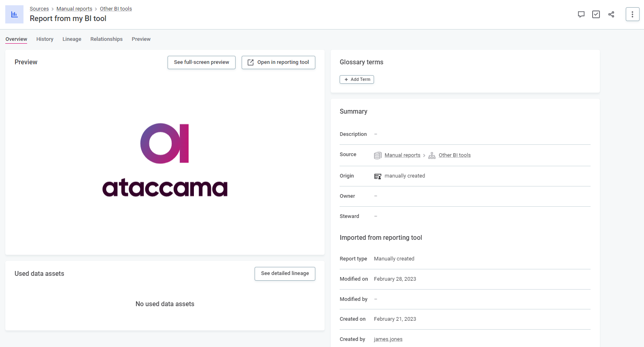
Task: Switch to the History tab
Action: pyautogui.click(x=45, y=39)
